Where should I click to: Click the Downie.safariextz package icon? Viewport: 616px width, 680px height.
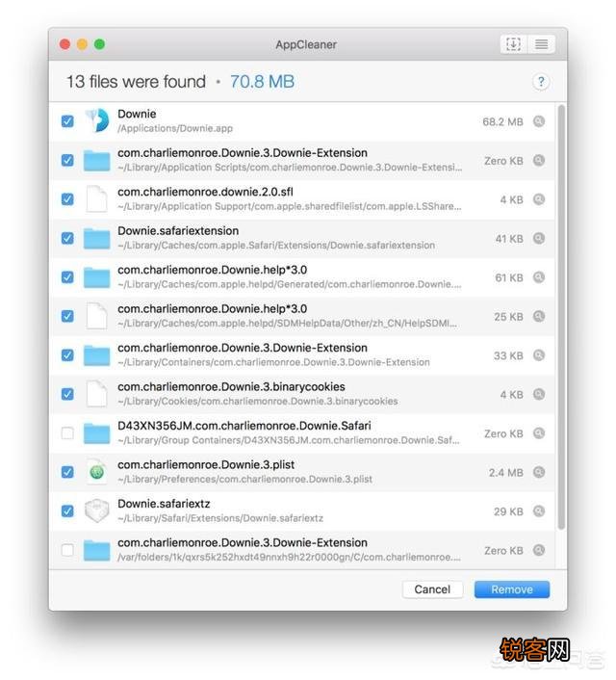96,510
